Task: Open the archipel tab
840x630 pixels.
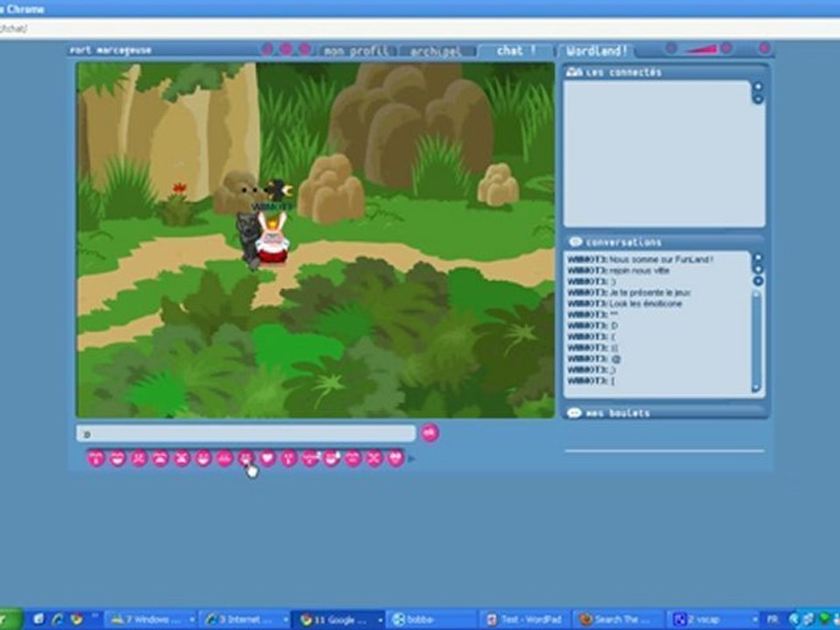Action: (x=436, y=51)
